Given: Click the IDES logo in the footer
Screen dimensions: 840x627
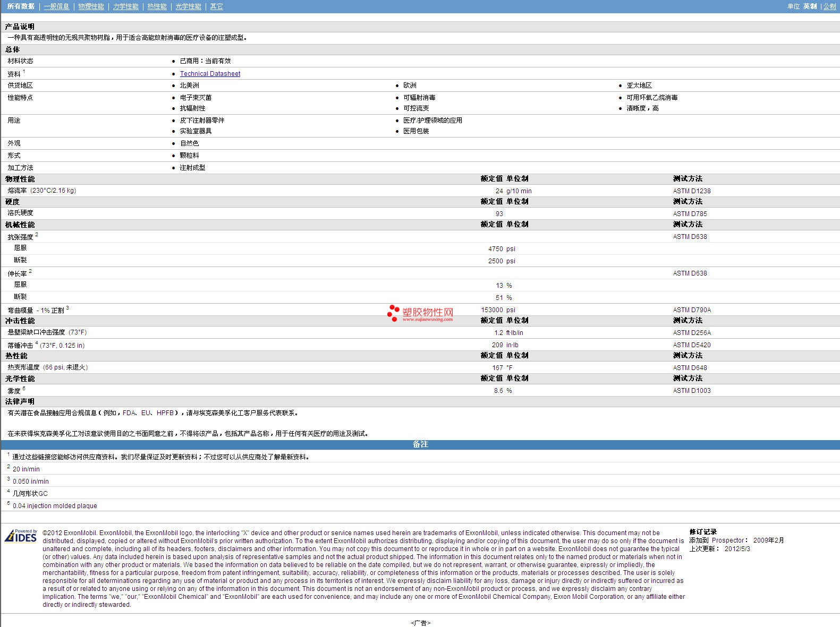Looking at the screenshot, I should (21, 536).
